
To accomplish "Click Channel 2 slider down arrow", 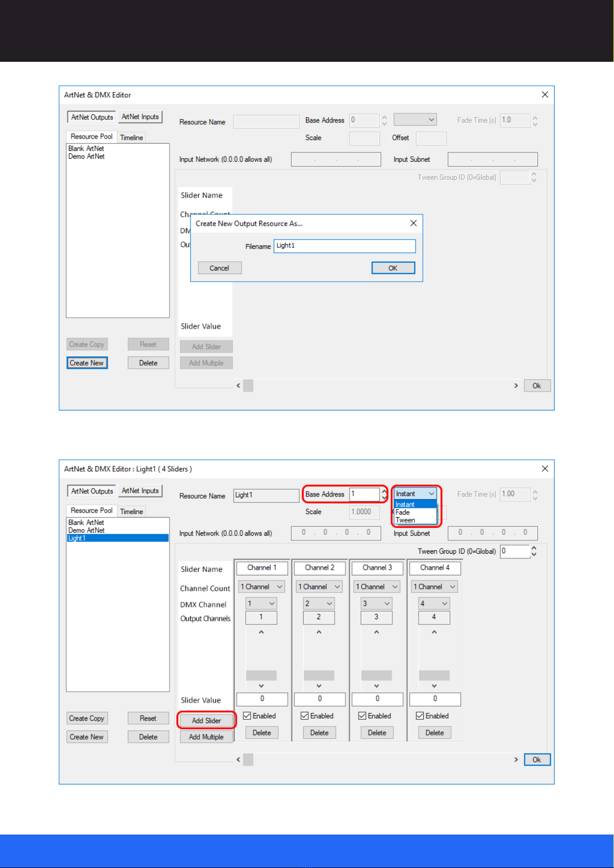I will point(319,686).
